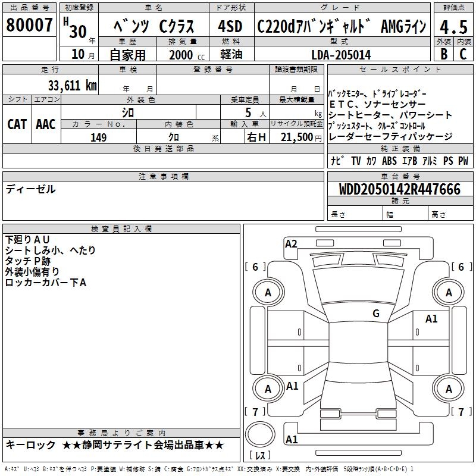The height and width of the screenshot is (476, 476).
Task: Click the interior rating C
Action: point(463,54)
